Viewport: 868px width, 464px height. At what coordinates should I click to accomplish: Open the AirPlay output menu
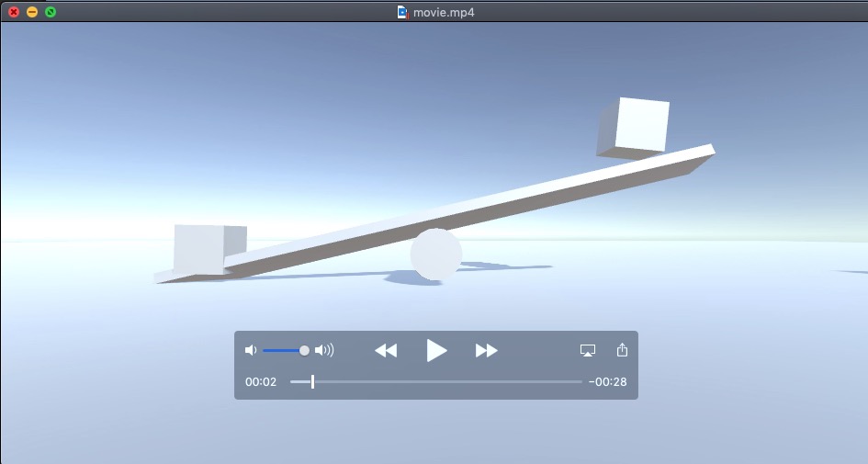pyautogui.click(x=587, y=350)
